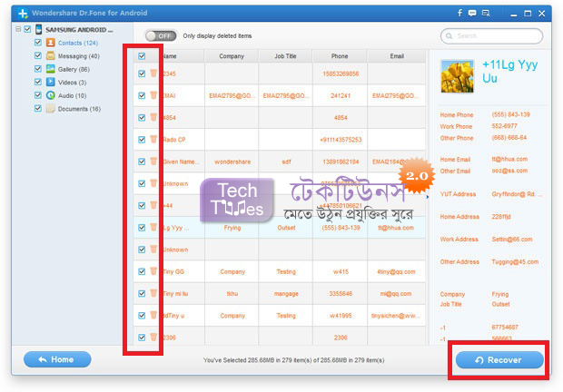Image resolution: width=563 pixels, height=392 pixels.
Task: Sort by the Company column header
Action: pos(232,56)
